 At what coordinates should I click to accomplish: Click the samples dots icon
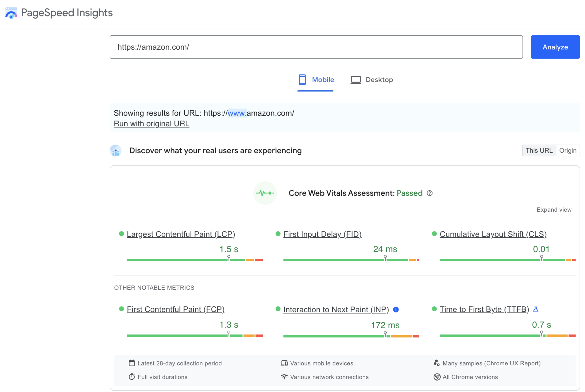coord(436,363)
